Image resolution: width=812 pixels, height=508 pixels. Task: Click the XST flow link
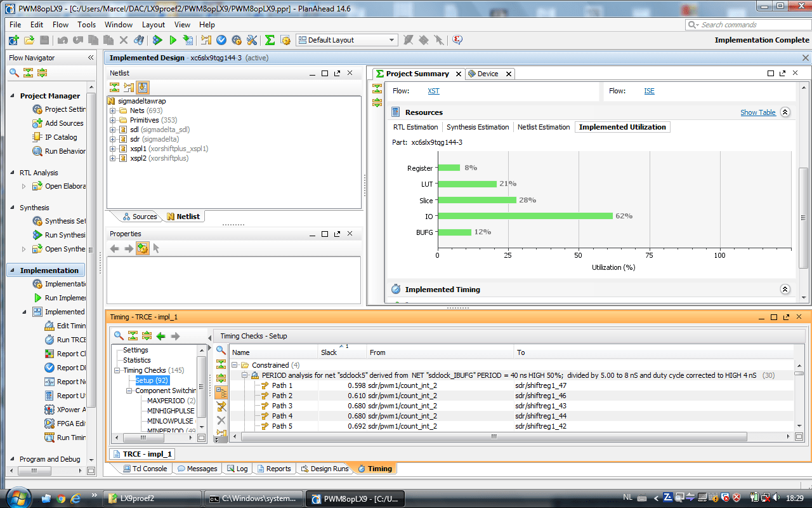coord(433,91)
